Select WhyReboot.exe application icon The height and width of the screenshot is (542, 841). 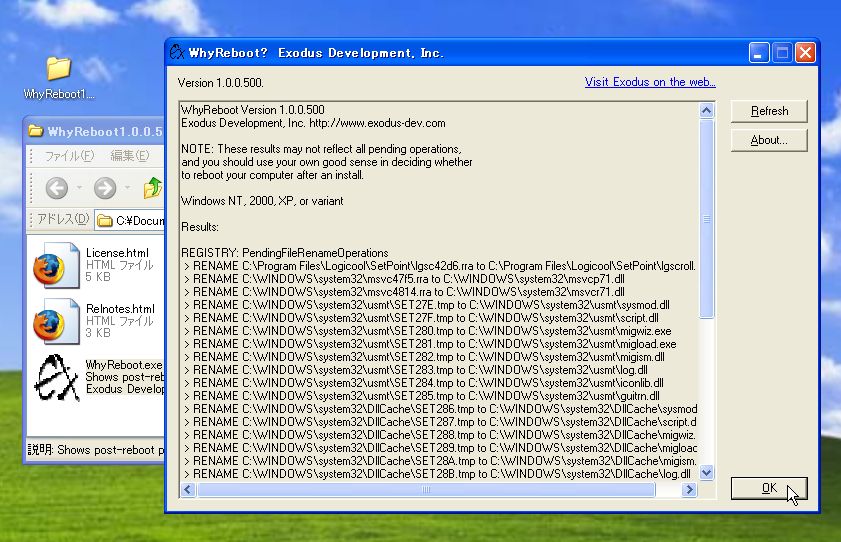point(56,377)
